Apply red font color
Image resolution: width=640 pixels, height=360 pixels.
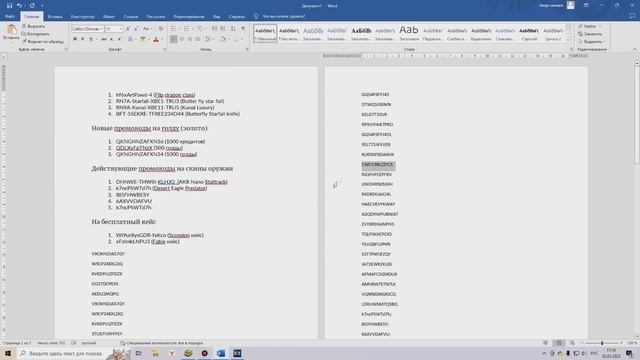point(156,39)
